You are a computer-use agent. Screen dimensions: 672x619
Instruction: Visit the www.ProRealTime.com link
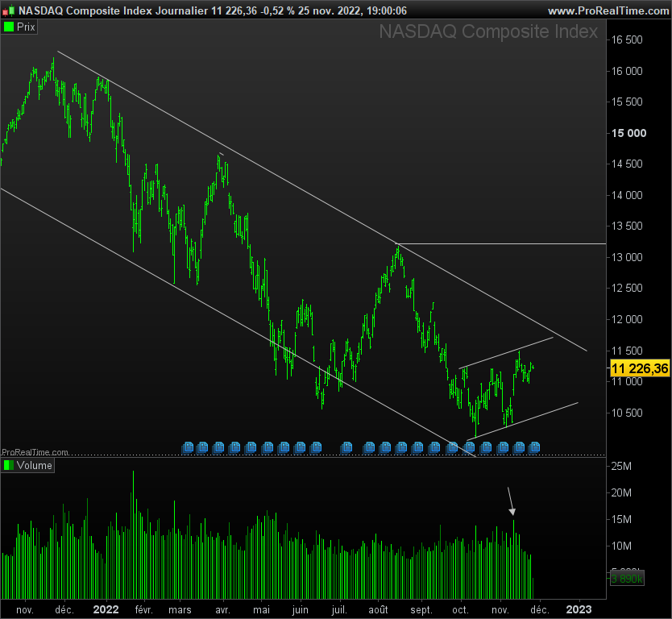tap(608, 10)
